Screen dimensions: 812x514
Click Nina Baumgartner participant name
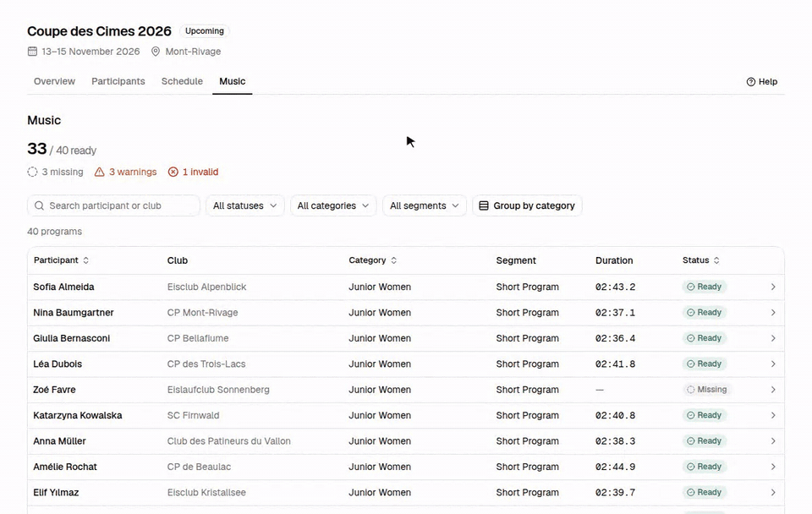click(x=74, y=313)
